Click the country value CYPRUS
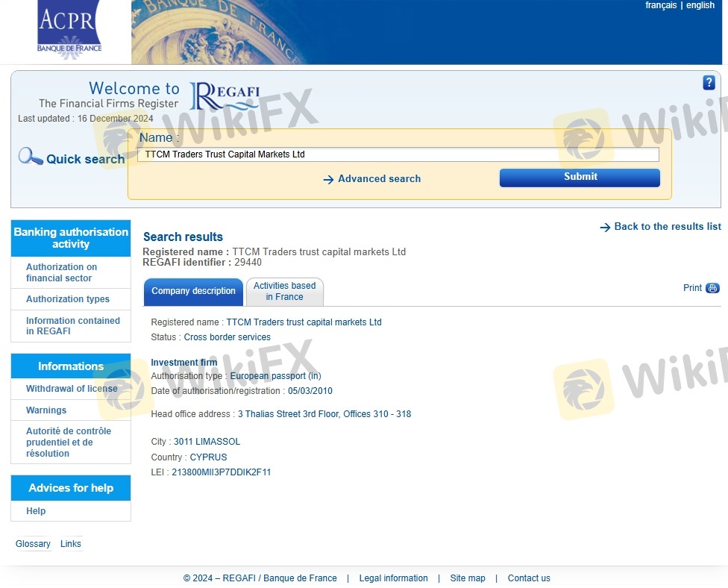 click(208, 457)
